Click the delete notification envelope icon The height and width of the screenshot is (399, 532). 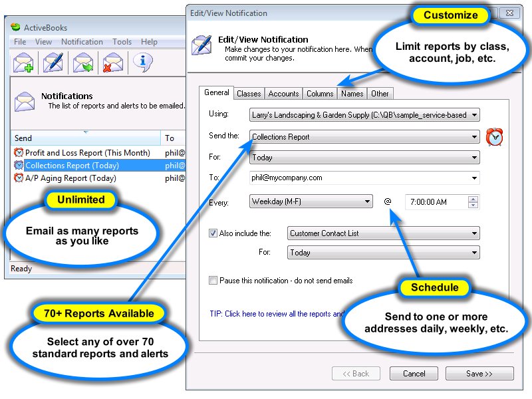pos(112,63)
